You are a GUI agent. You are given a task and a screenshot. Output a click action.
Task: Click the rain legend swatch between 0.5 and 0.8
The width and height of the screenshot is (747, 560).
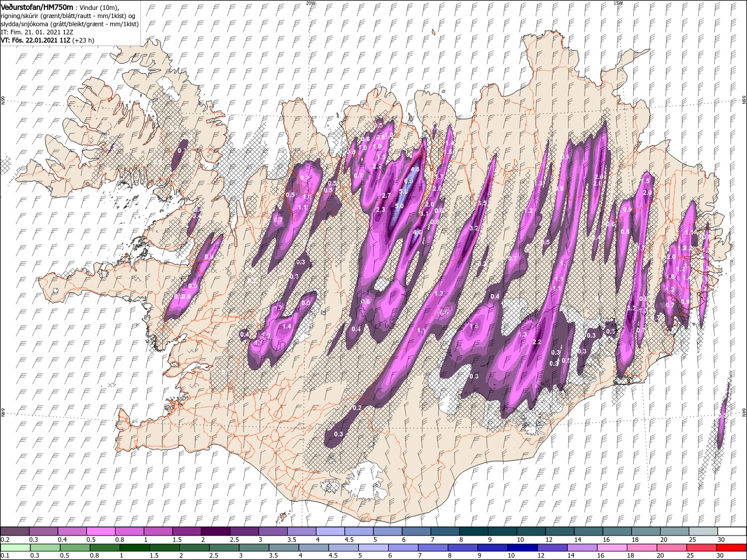[x=75, y=548]
